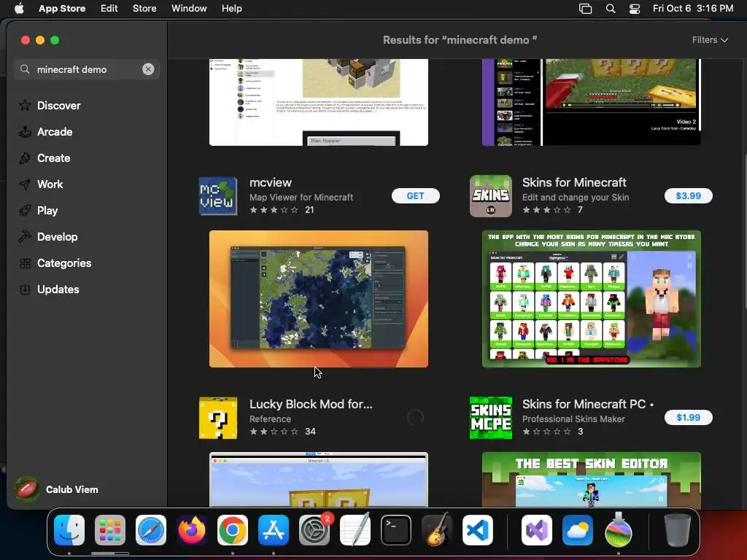The image size is (747, 560).
Task: Go to the Updates section label
Action: click(x=58, y=289)
